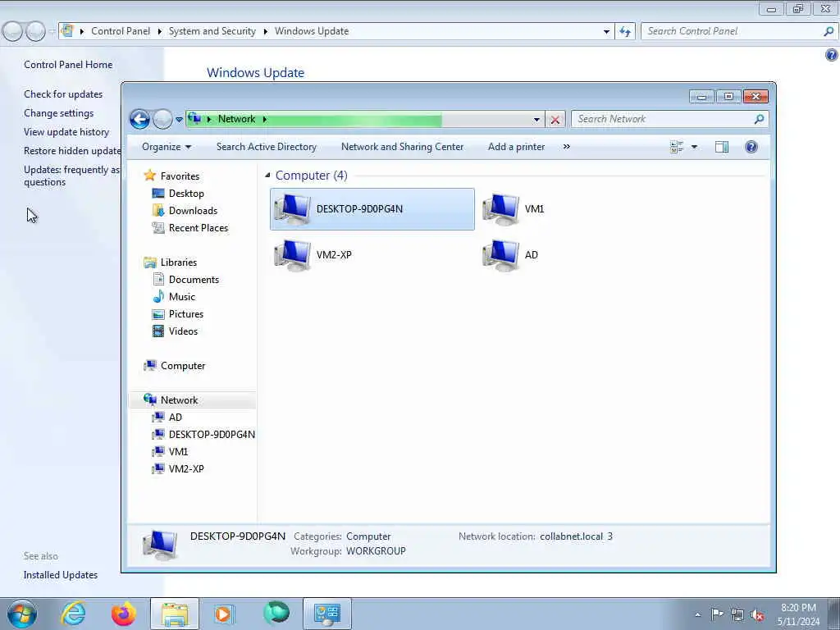This screenshot has width=840, height=630.
Task: Open Network and Sharing Center
Action: (x=402, y=147)
